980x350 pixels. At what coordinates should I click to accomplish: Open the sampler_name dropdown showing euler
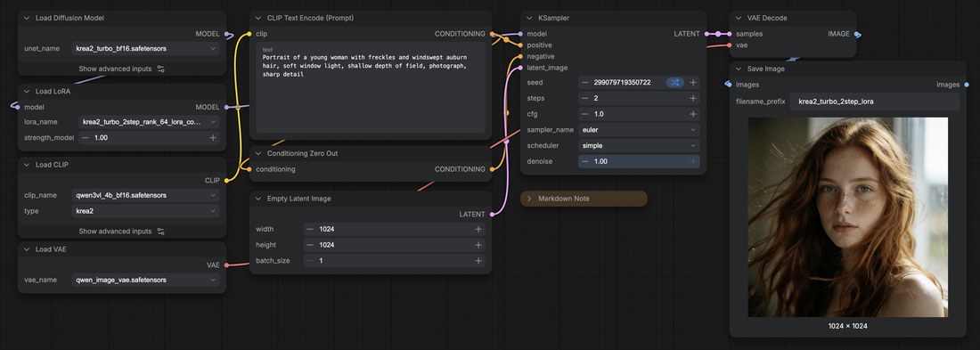pyautogui.click(x=639, y=130)
